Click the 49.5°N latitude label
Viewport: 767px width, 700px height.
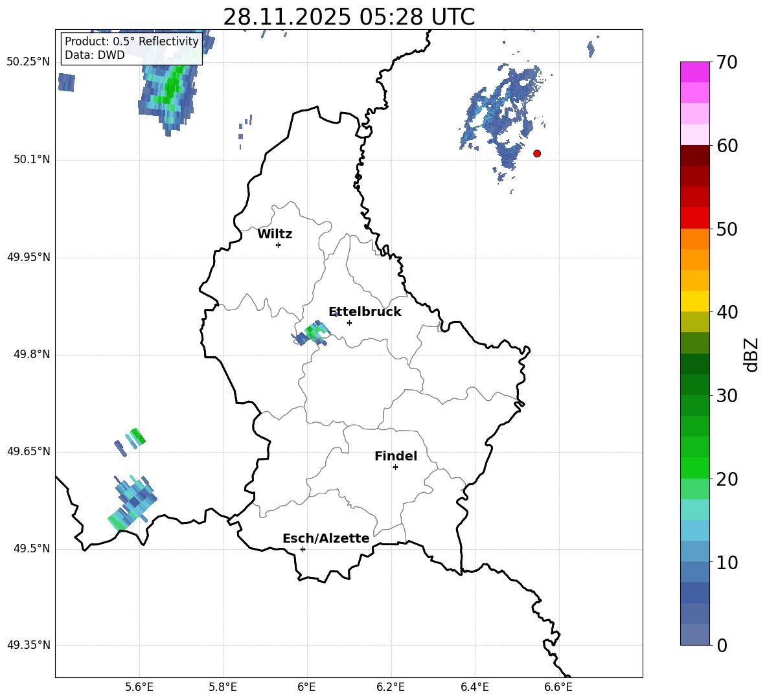coord(32,548)
